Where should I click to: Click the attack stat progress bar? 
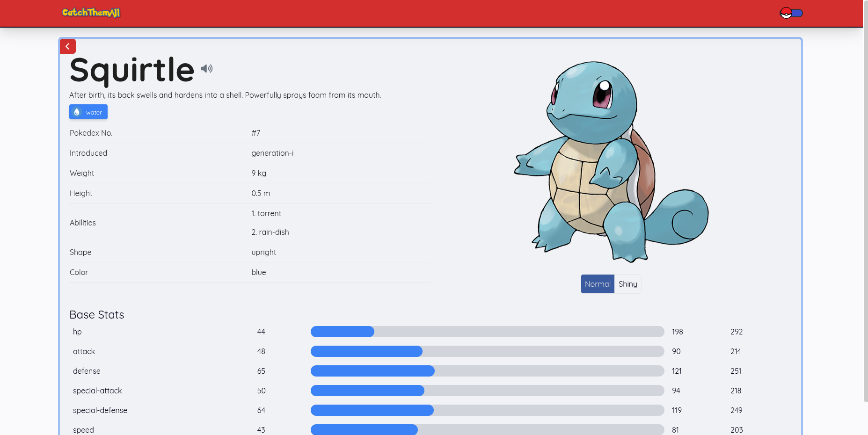(x=487, y=351)
